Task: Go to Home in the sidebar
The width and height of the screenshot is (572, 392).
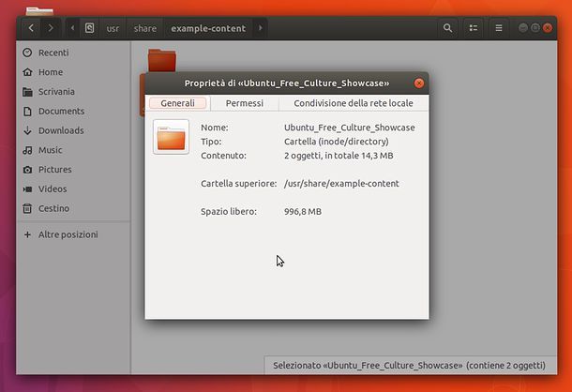Action: coord(73,72)
